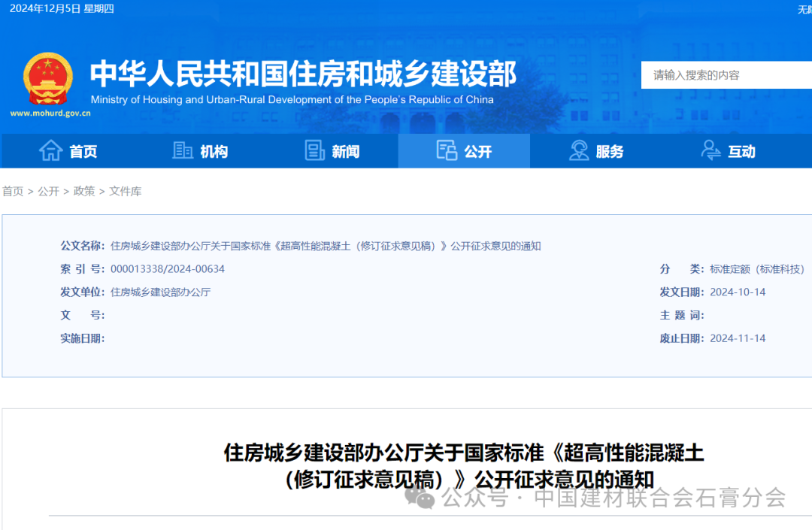Click the 文号 label
Screen dimensions: 812x530
tap(83, 315)
